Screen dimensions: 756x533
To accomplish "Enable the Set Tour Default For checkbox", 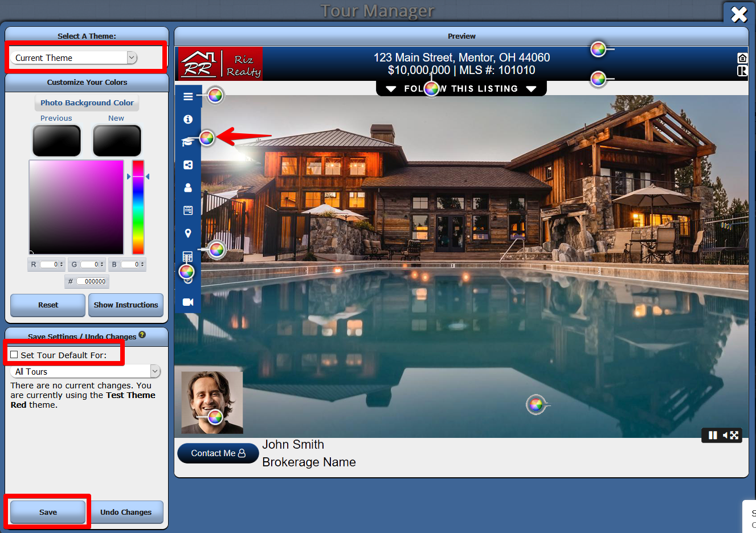I will pyautogui.click(x=14, y=355).
